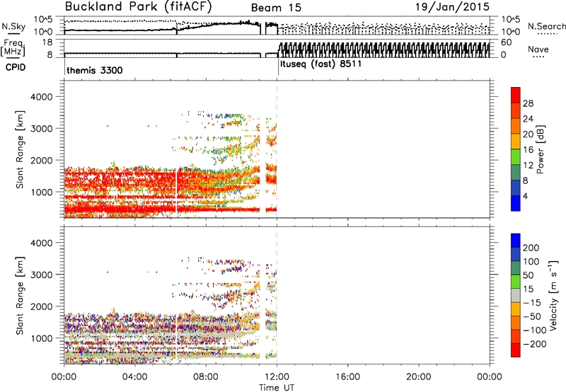This screenshot has height=392, width=566.
Task: Click the '04:00' time tick label
Action: point(135,377)
